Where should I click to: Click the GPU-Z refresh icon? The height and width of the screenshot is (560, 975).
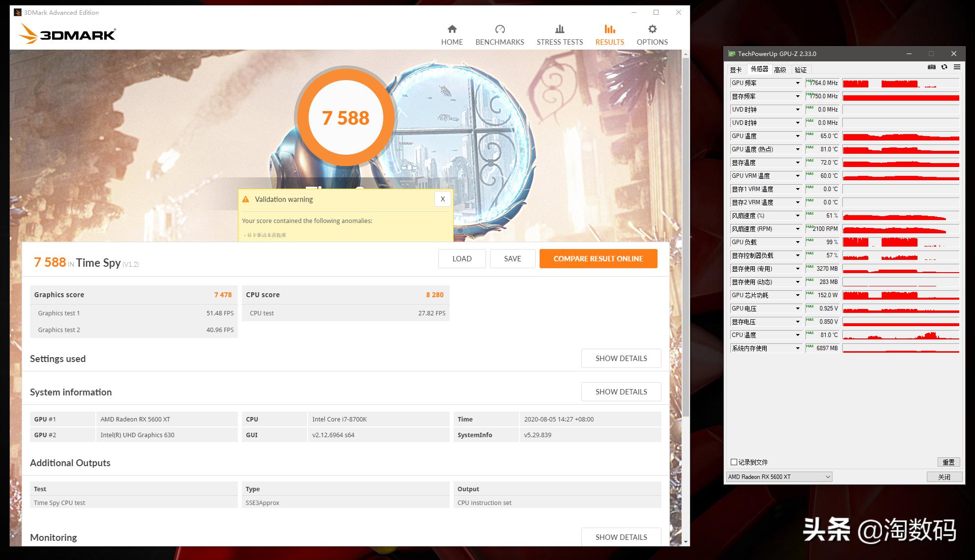[x=944, y=67]
